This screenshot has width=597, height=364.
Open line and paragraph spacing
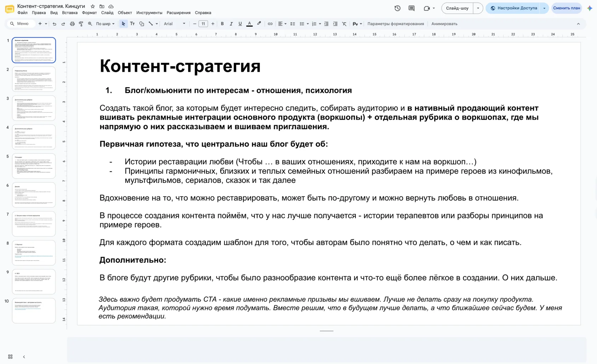[x=292, y=24]
